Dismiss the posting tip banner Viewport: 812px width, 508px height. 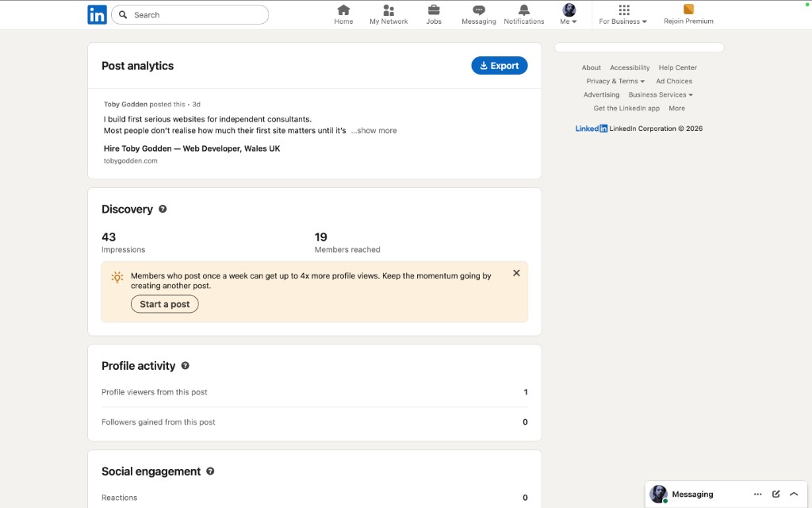pos(516,273)
